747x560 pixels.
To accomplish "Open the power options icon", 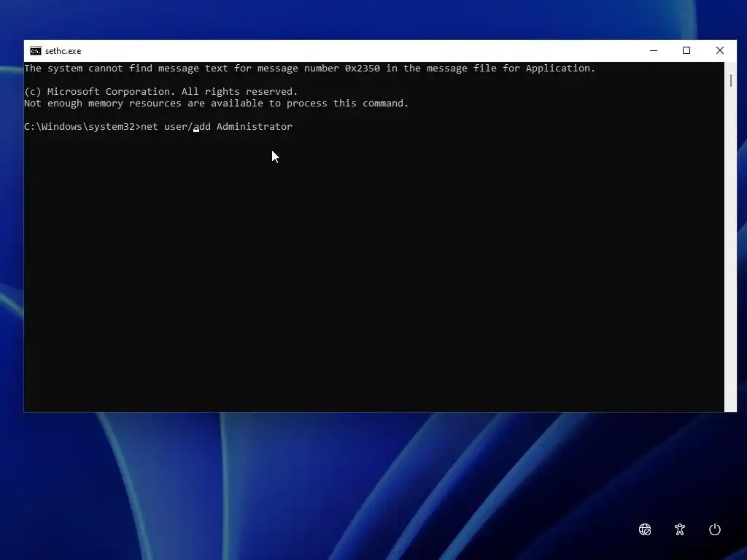I will tap(715, 529).
